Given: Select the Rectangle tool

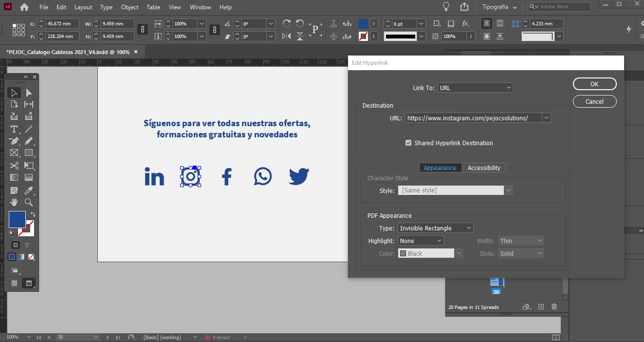Looking at the screenshot, I should 29,153.
